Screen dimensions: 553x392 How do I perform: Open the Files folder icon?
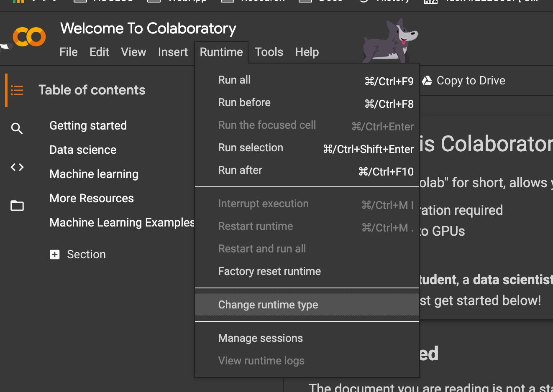(x=17, y=206)
